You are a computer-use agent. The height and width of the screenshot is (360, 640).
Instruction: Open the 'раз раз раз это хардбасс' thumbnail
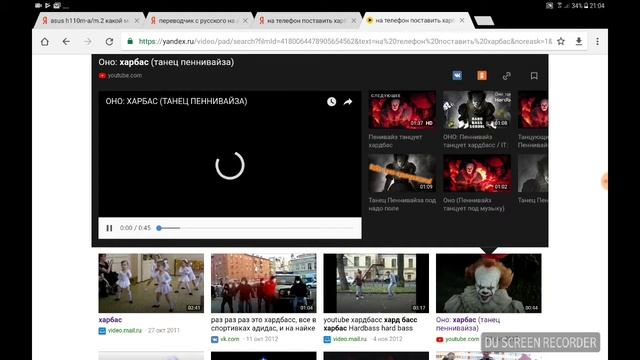click(264, 283)
